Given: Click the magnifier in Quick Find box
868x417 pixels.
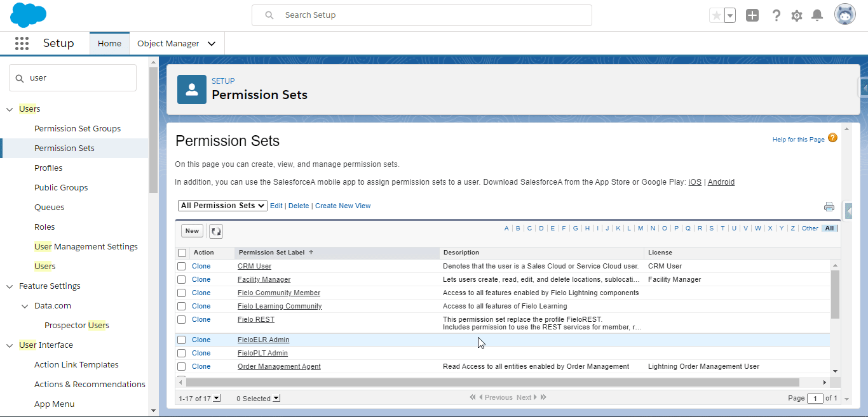Looking at the screenshot, I should click(20, 78).
